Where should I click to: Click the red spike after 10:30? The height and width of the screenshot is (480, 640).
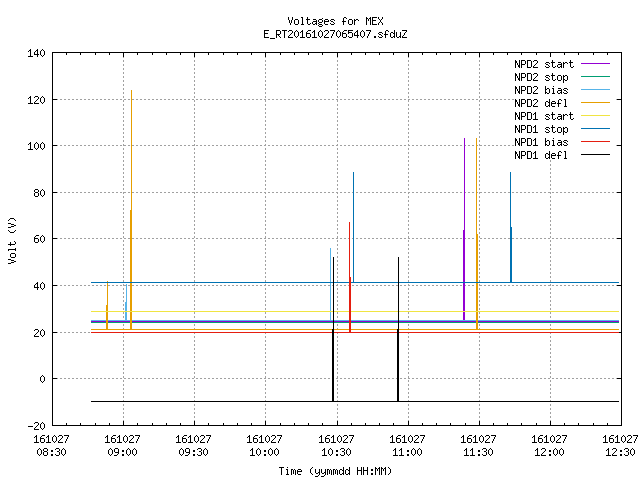pos(350,278)
